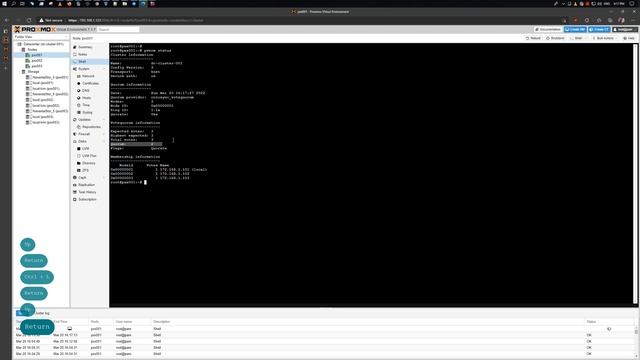Image resolution: width=640 pixels, height=360 pixels.
Task: Click the Proxmox logo
Action: [34, 30]
